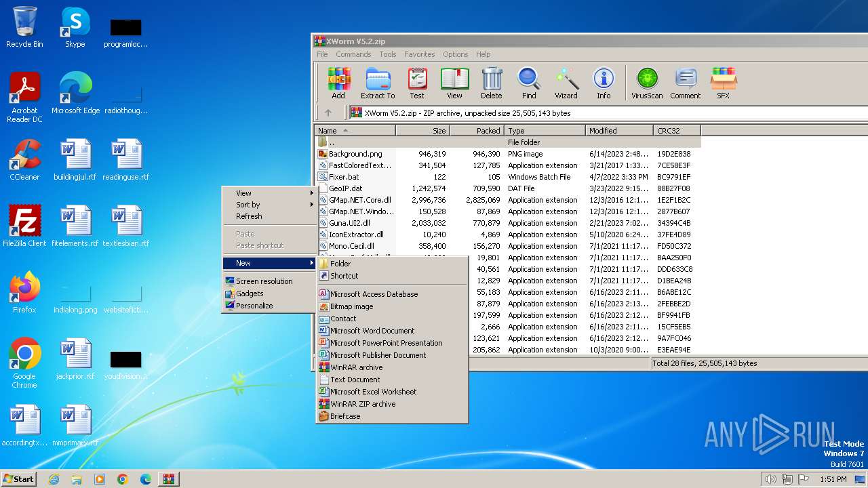
Task: Choose Text Document in New submenu
Action: point(392,380)
